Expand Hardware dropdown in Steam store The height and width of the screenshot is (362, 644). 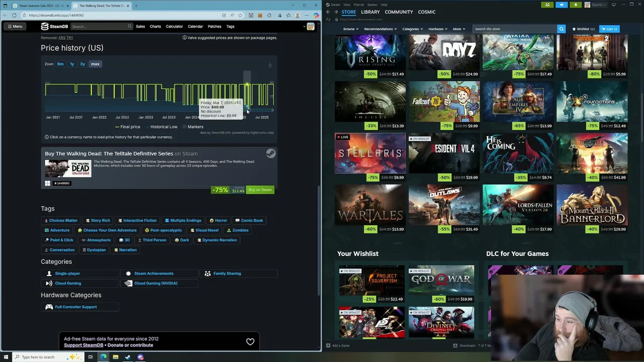click(438, 29)
